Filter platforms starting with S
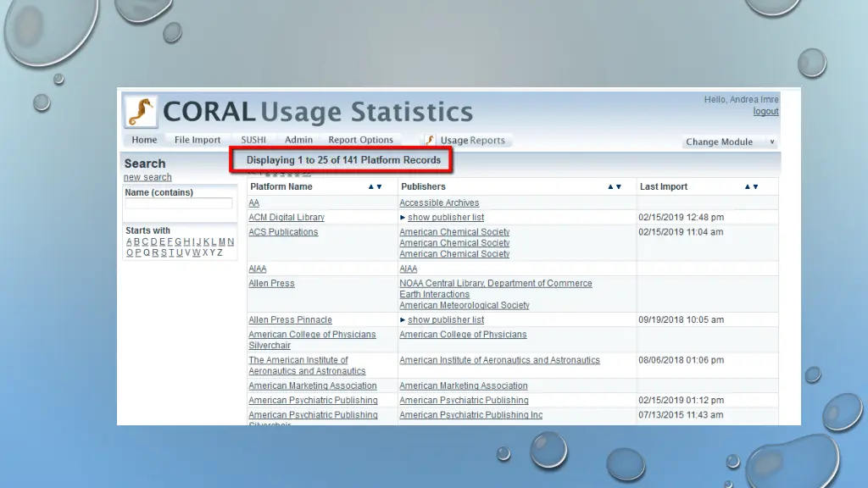868x488 pixels. click(x=164, y=252)
